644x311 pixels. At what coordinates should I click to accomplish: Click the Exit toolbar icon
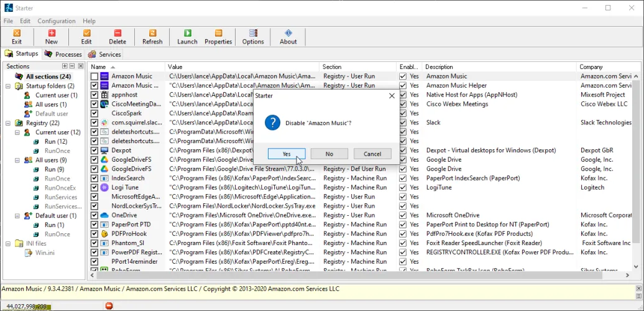point(17,37)
